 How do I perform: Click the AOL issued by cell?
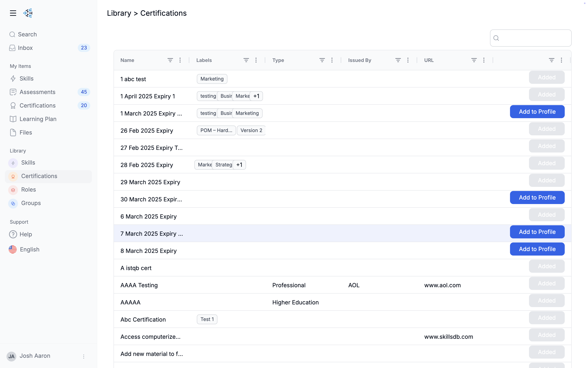[x=354, y=285]
